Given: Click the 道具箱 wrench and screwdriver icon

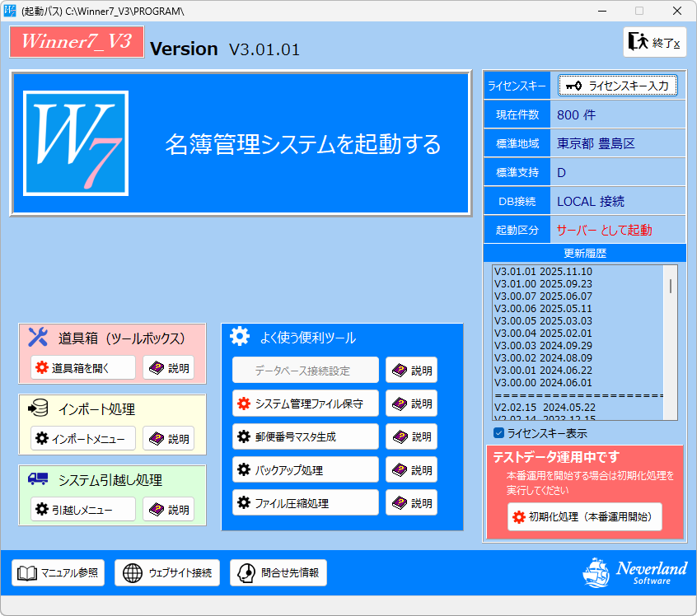Looking at the screenshot, I should [38, 337].
